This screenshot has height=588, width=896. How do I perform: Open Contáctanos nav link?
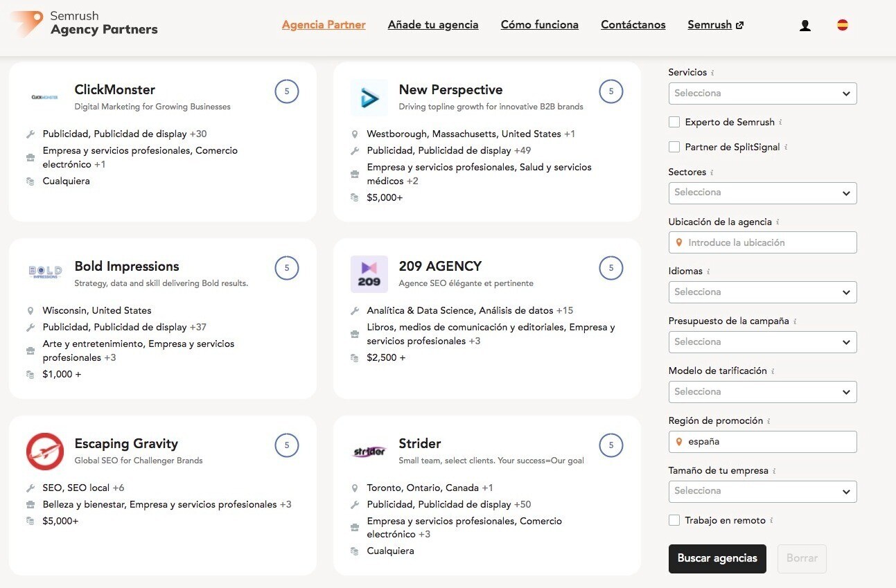[x=633, y=25]
